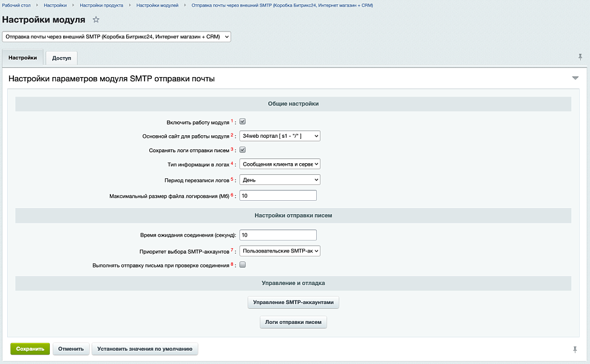
Task: Open the 'Период перезаписи логов' dropdown
Action: coord(279,180)
